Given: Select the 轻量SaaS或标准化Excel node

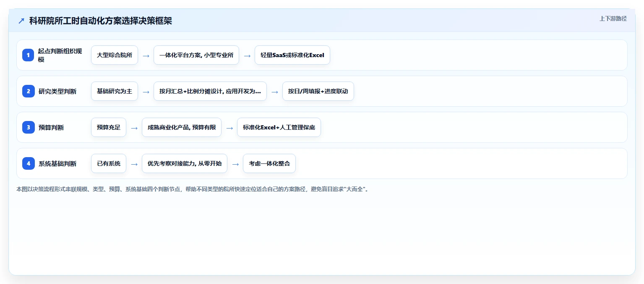Looking at the screenshot, I should (x=292, y=55).
